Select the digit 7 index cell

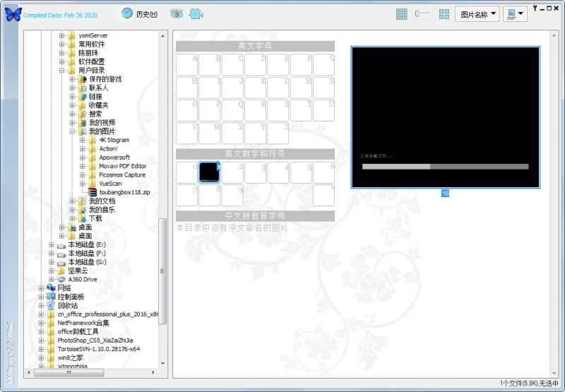(187, 196)
